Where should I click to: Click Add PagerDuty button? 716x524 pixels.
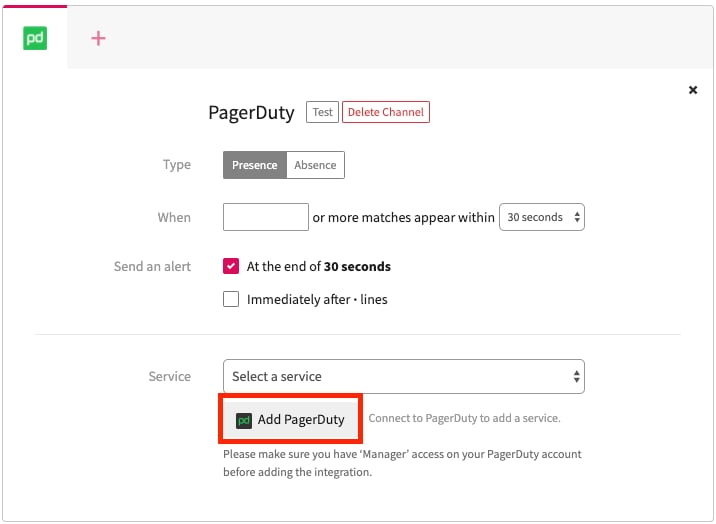(290, 419)
